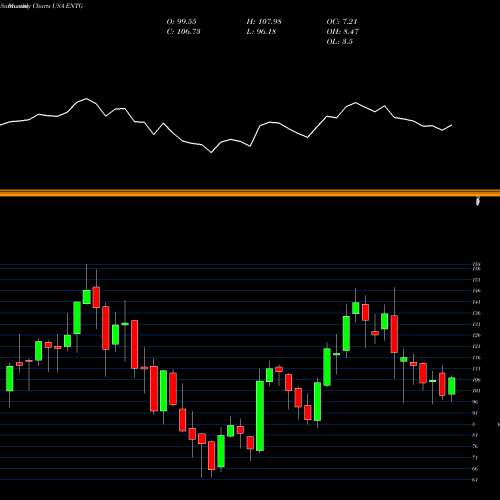The height and width of the screenshot is (500, 500).
Task: Click the rightmost green candlestick
Action: click(452, 386)
